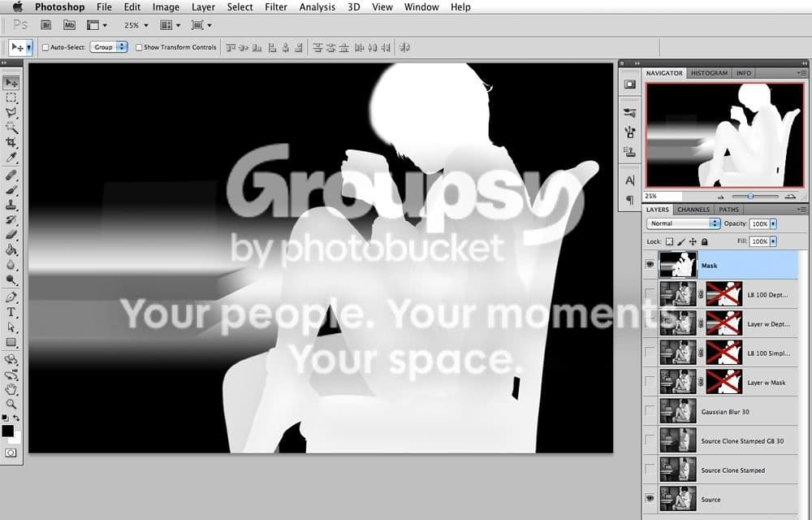Image resolution: width=812 pixels, height=520 pixels.
Task: Launch Bridge with the Br button
Action: point(46,25)
